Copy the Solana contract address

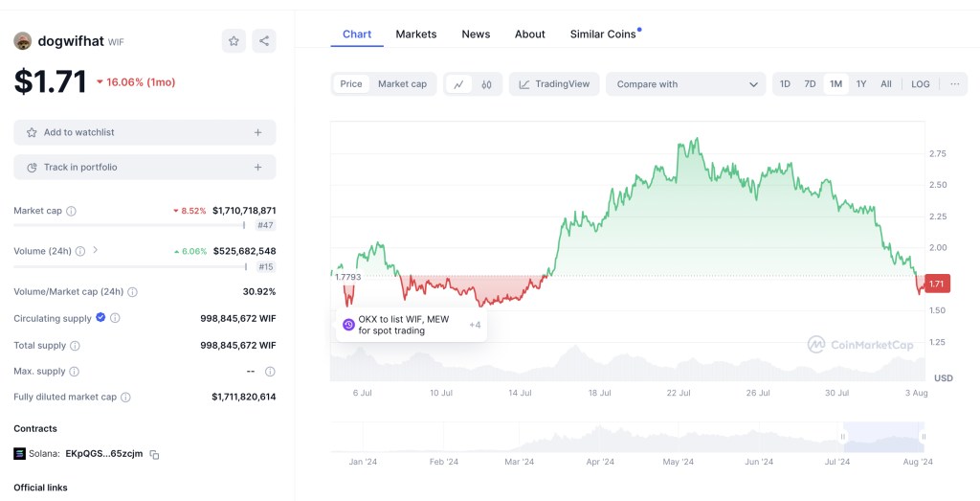pyautogui.click(x=154, y=455)
